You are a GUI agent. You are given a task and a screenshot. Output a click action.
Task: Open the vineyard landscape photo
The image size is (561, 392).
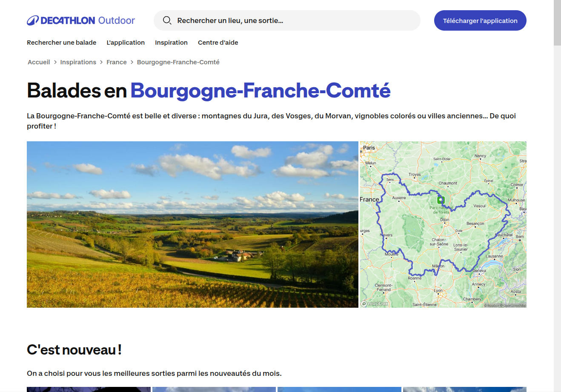pyautogui.click(x=192, y=224)
